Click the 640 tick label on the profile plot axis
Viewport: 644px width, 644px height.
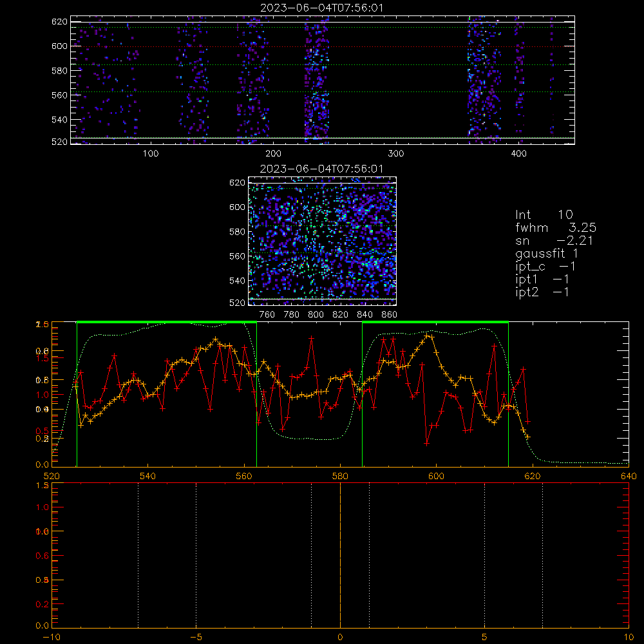pos(629,476)
